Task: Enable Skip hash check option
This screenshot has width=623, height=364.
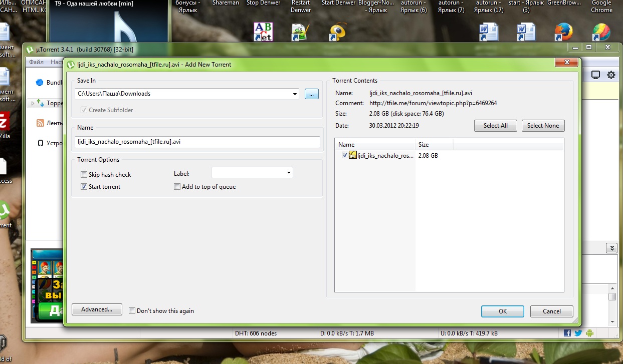Action: (84, 175)
